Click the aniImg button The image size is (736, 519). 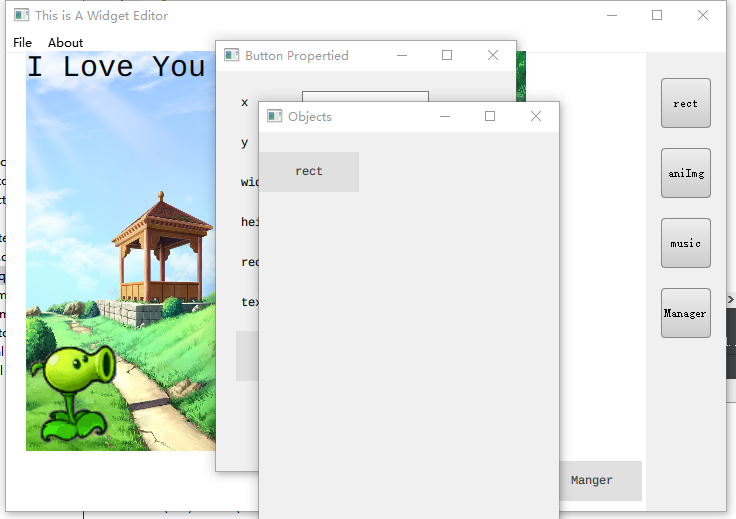(685, 173)
